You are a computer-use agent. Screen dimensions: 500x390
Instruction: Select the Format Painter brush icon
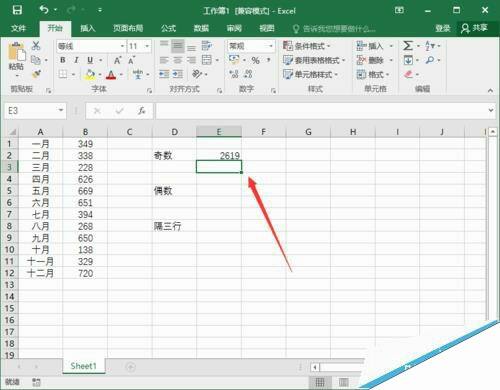coord(36,74)
